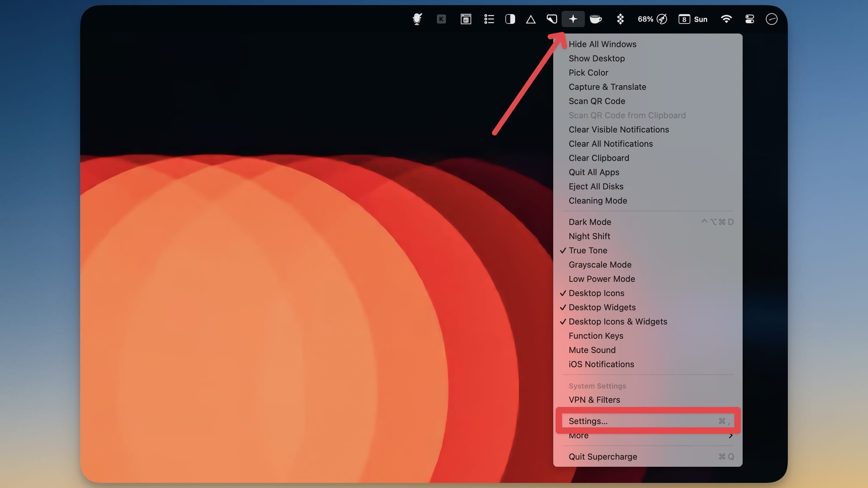
Task: Open the half-filled rectangle menu bar icon
Action: tap(510, 19)
